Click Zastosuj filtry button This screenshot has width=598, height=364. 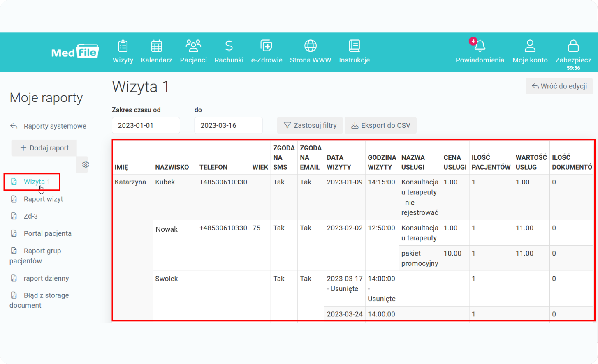(311, 125)
